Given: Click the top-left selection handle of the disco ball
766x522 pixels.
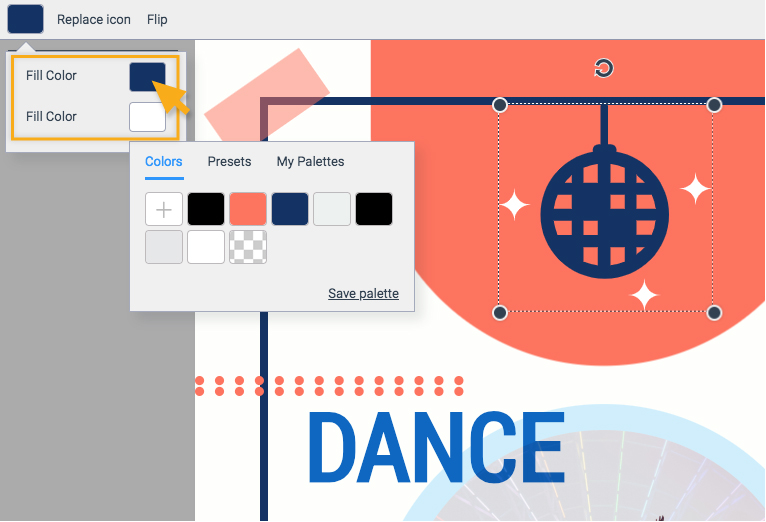Looking at the screenshot, I should [499, 104].
